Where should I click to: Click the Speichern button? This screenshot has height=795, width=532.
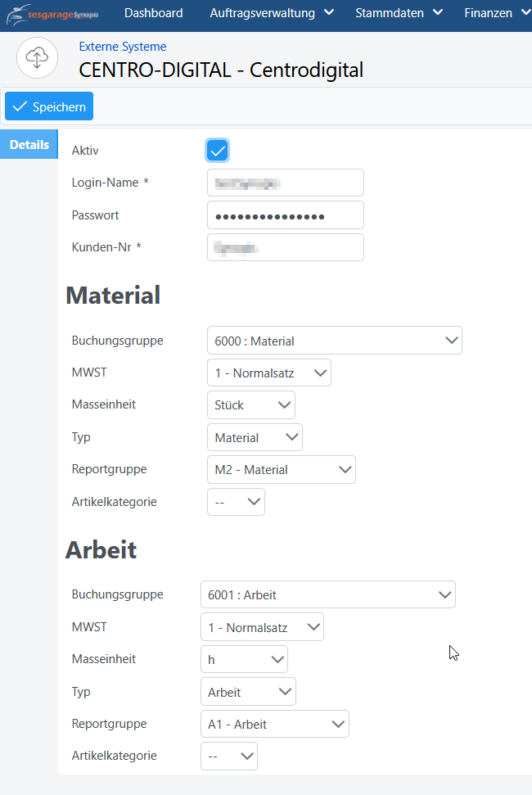click(x=49, y=106)
